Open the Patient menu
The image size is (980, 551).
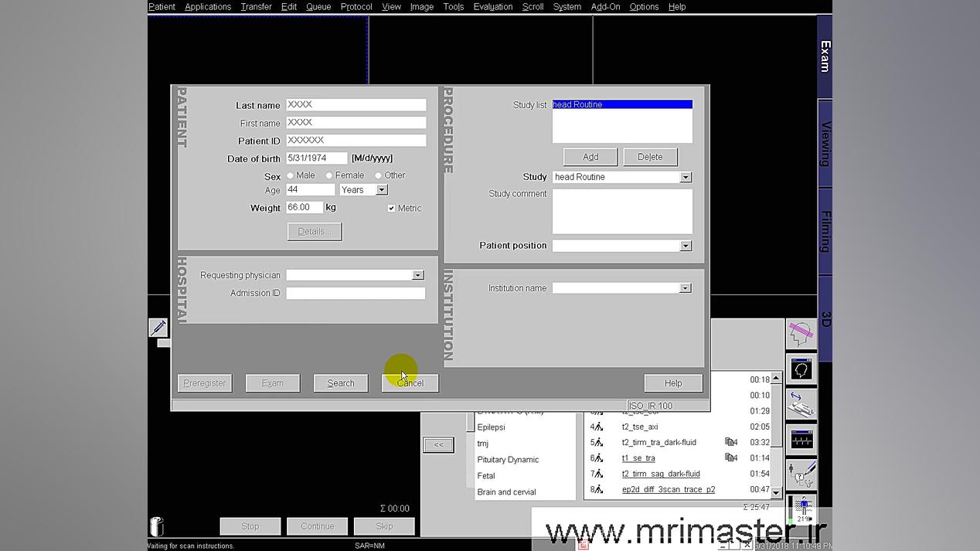[162, 7]
